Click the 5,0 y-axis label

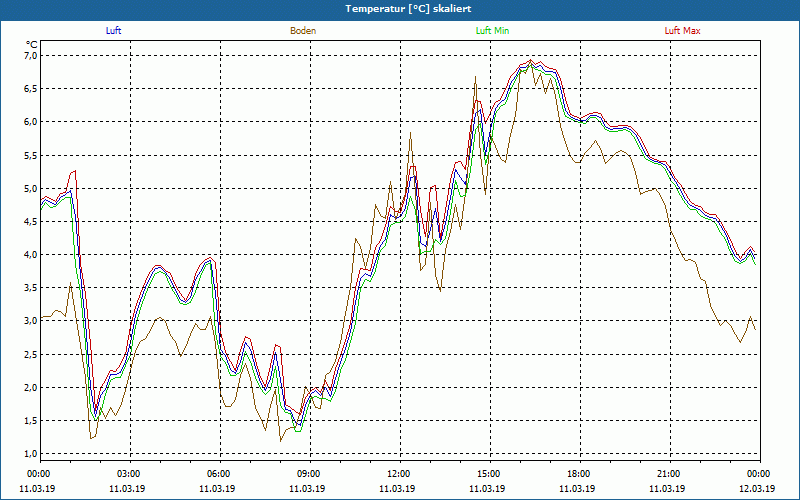coord(31,188)
